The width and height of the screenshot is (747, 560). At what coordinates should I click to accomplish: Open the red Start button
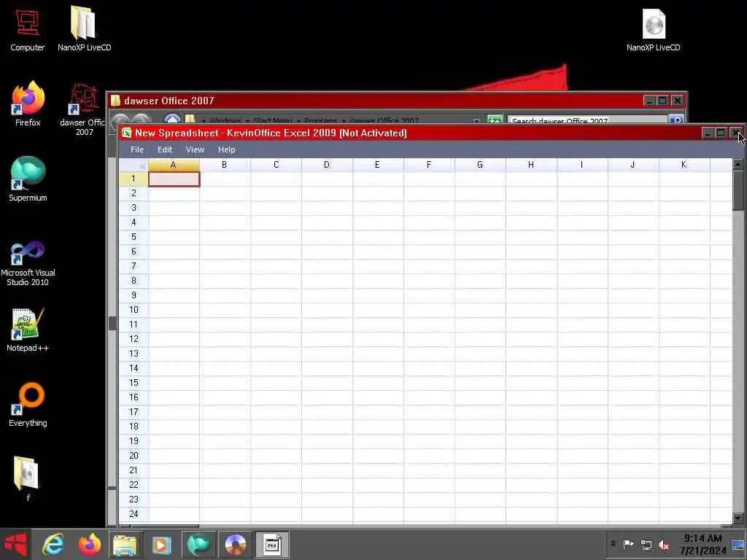pyautogui.click(x=16, y=544)
